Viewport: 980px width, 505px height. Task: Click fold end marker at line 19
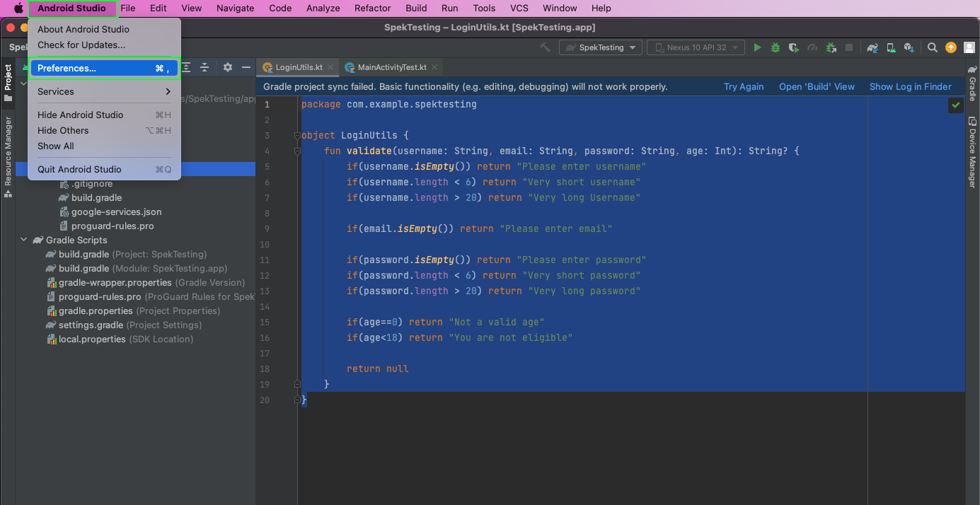pyautogui.click(x=298, y=384)
